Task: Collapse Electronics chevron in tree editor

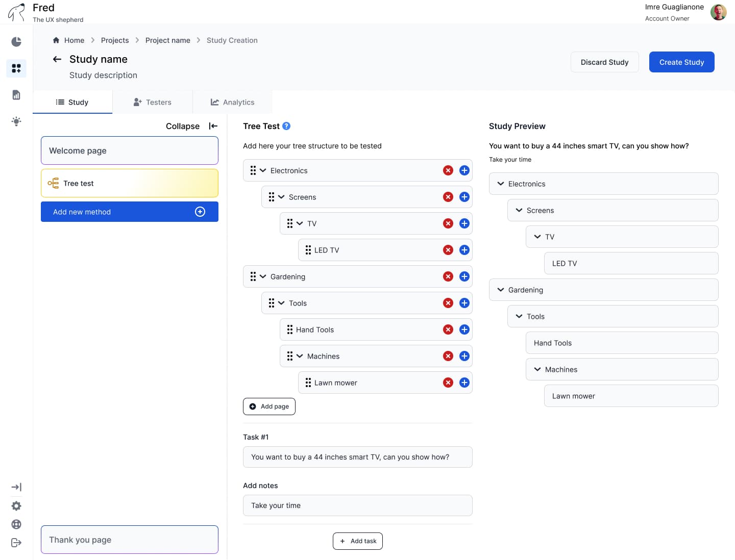Action: point(263,170)
